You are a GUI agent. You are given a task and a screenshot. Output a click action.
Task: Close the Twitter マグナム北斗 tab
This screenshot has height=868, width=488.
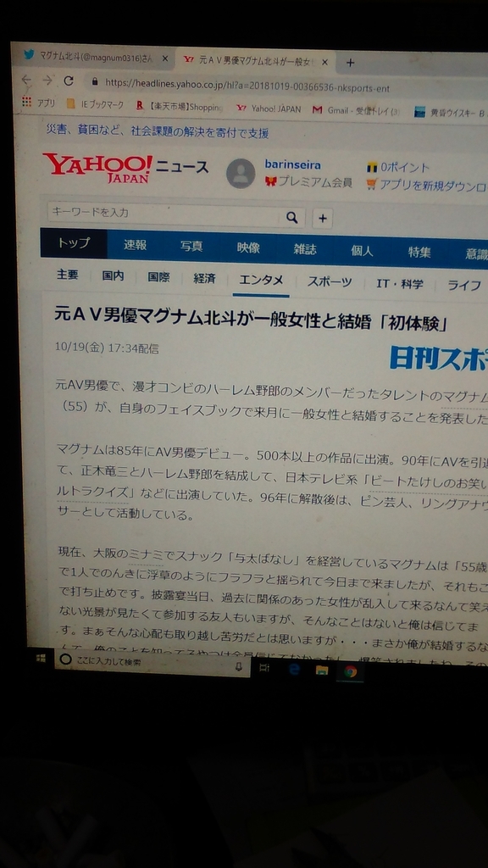[x=165, y=58]
